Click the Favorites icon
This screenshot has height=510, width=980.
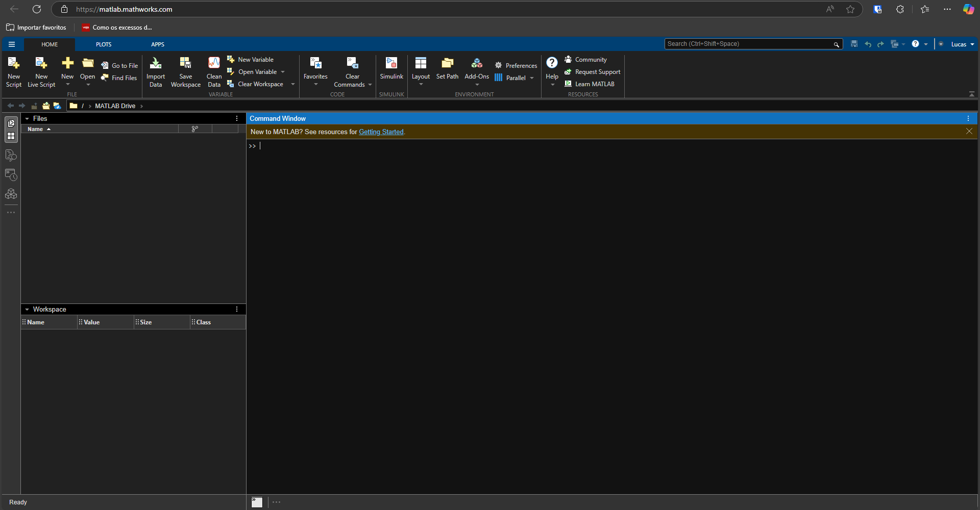tap(315, 63)
